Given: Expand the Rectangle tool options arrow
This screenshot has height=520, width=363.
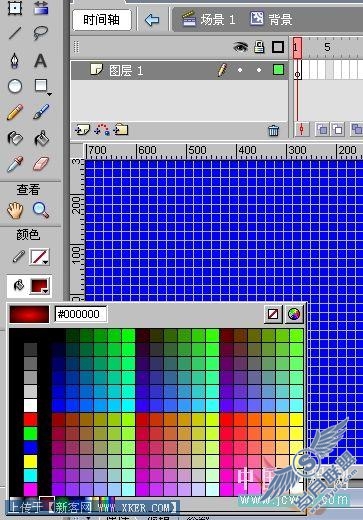Looking at the screenshot, I should (x=49, y=94).
